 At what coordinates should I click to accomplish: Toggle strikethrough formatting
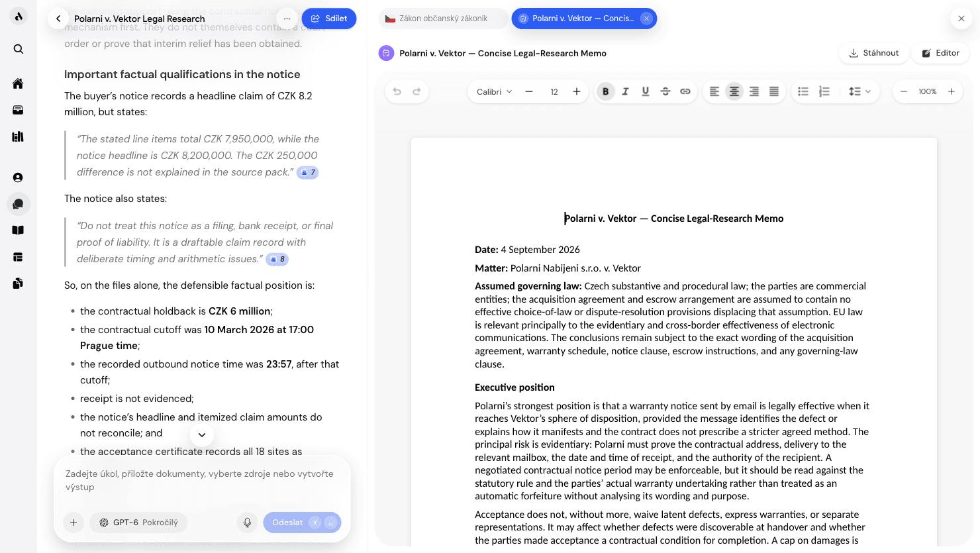(x=665, y=91)
